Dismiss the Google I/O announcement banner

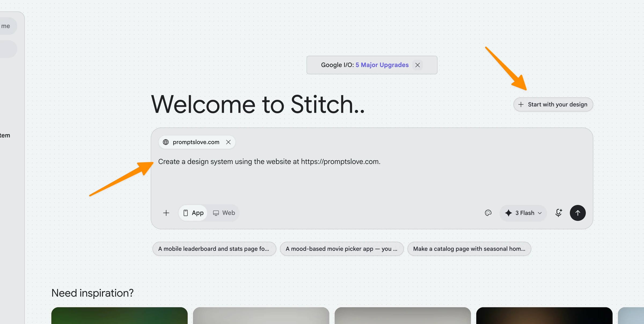pos(418,65)
